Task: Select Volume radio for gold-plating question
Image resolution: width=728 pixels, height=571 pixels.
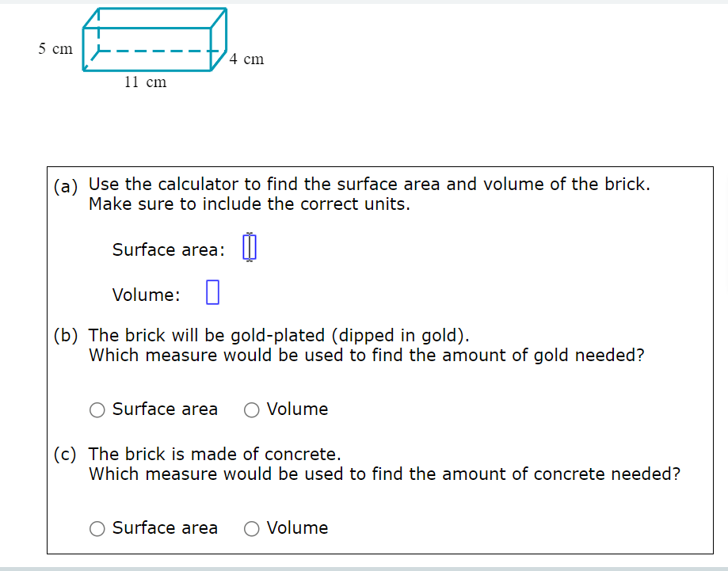Action: click(252, 410)
